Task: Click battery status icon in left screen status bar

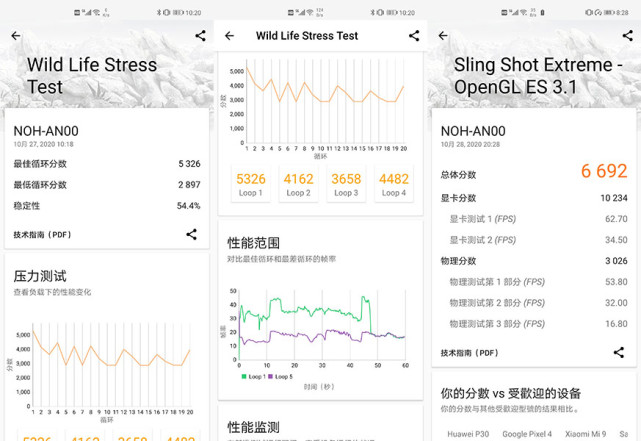Action: coord(178,13)
